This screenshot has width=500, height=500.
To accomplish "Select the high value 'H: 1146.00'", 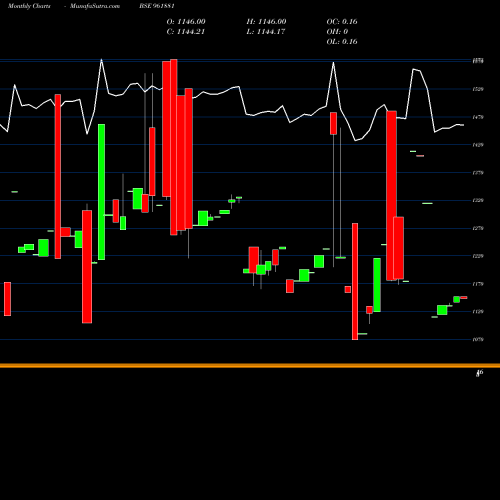I will 266,22.
